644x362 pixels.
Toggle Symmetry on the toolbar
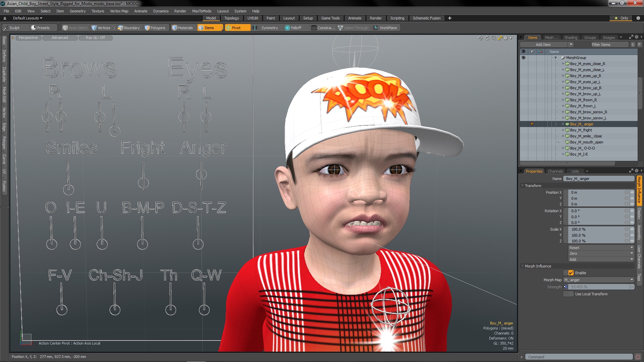[266, 28]
